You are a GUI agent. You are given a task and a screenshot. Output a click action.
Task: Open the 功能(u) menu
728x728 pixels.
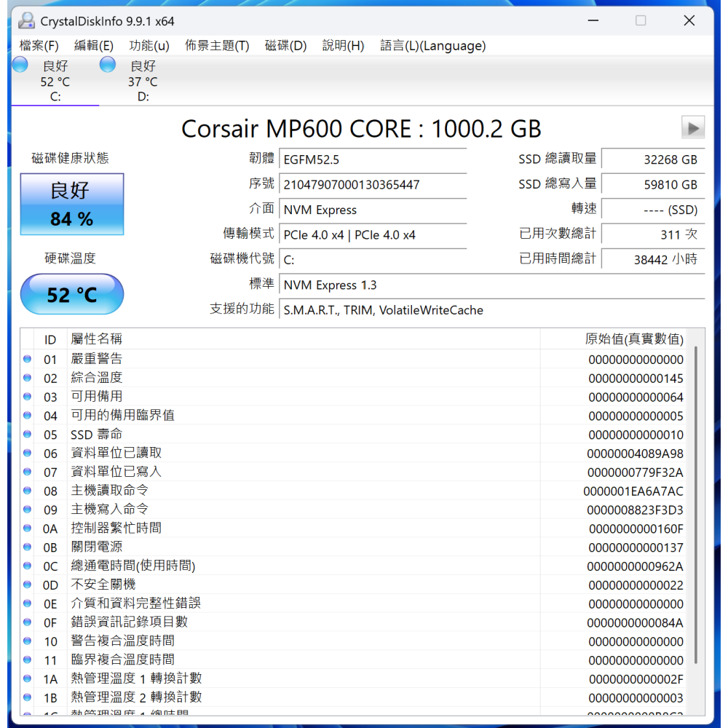tap(149, 45)
